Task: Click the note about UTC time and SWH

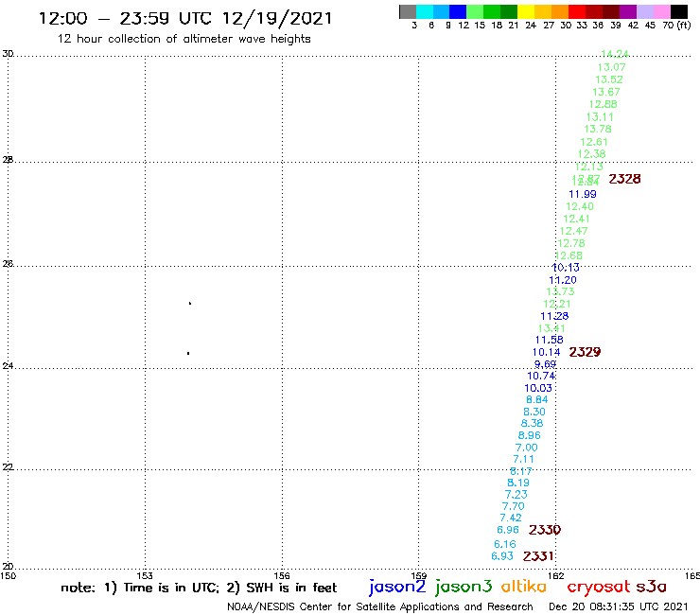Action: 199,588
